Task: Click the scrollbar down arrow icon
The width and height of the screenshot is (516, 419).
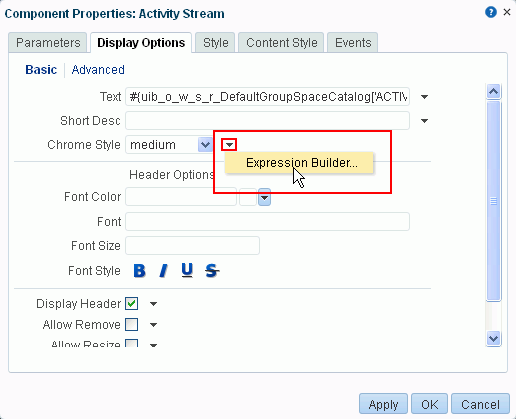Action: pyautogui.click(x=493, y=339)
